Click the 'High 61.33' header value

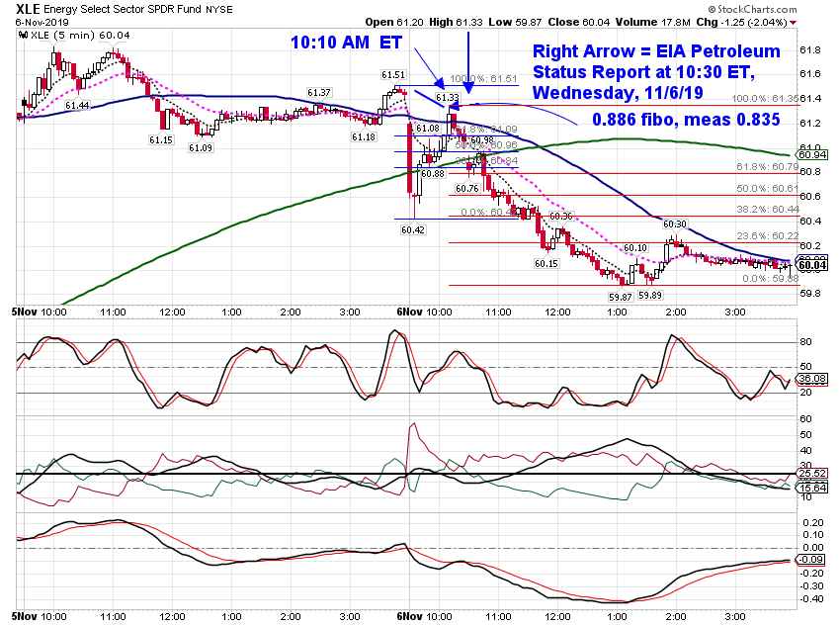456,22
